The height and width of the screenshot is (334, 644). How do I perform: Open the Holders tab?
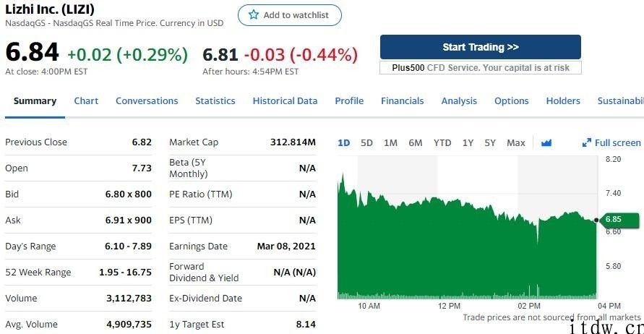[x=563, y=101]
